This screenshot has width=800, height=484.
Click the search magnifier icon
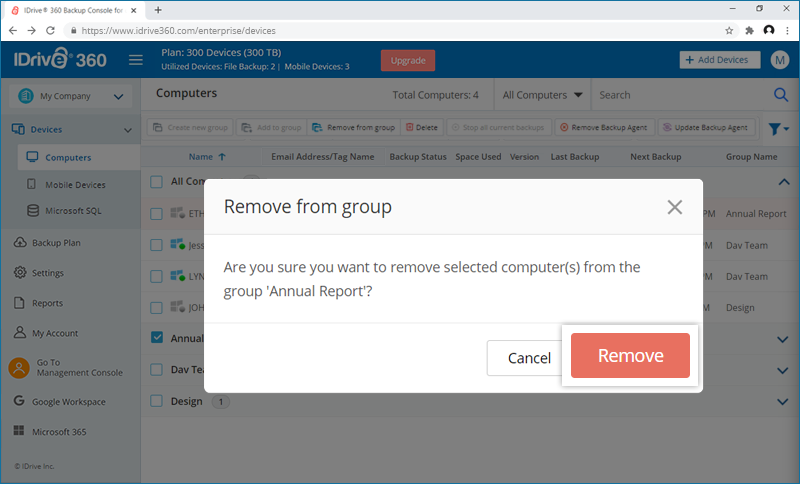(781, 95)
